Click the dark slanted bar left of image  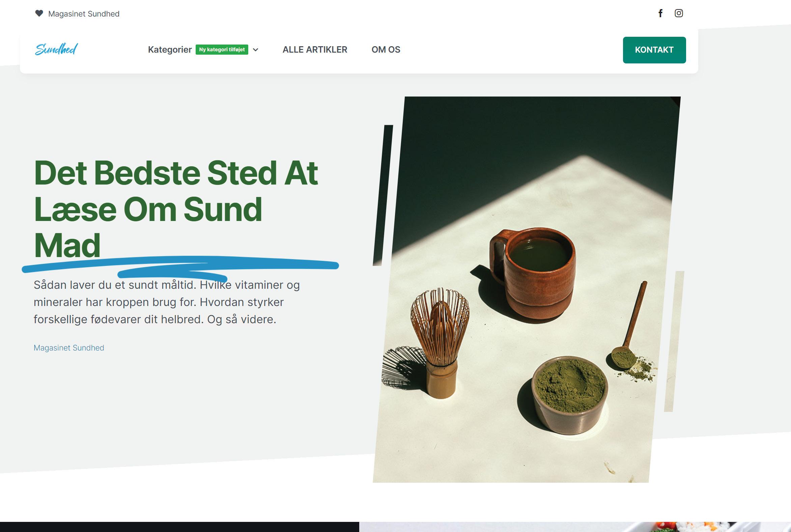point(383,195)
